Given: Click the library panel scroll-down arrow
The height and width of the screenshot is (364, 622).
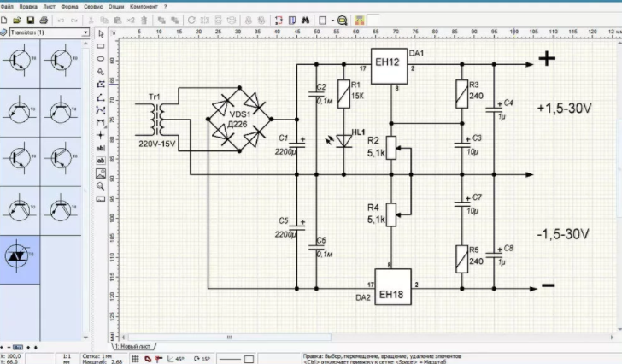Looking at the screenshot, I should click(x=86, y=338).
